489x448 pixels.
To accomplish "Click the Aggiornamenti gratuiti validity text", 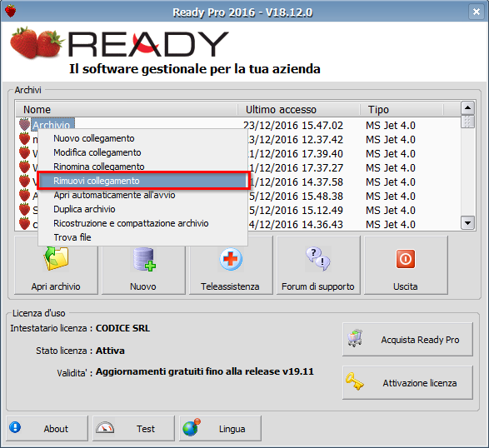I will pos(205,371).
